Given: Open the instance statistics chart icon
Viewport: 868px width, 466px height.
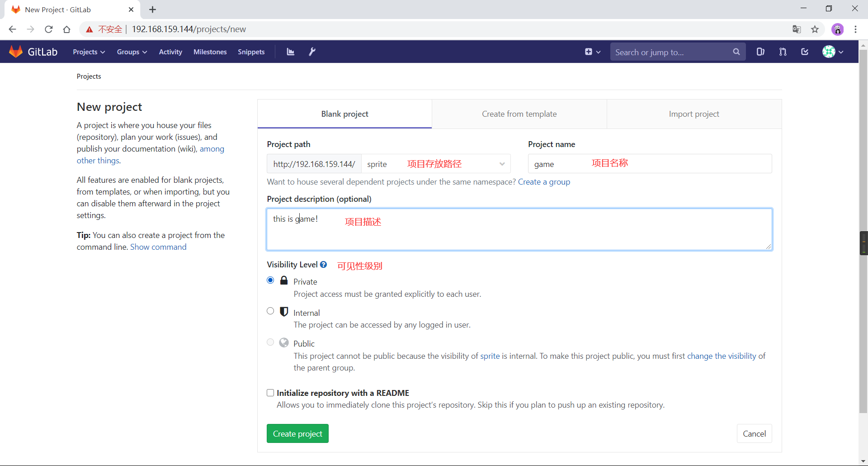Looking at the screenshot, I should (291, 52).
